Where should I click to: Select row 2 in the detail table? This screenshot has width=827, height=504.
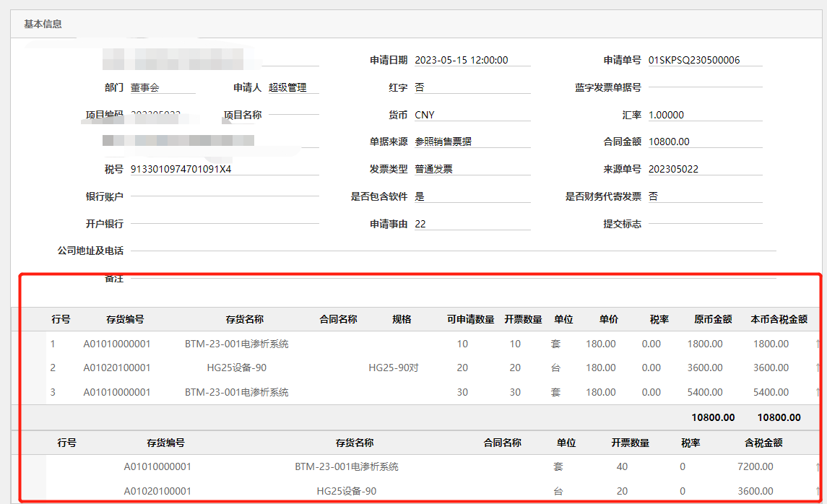(417, 368)
